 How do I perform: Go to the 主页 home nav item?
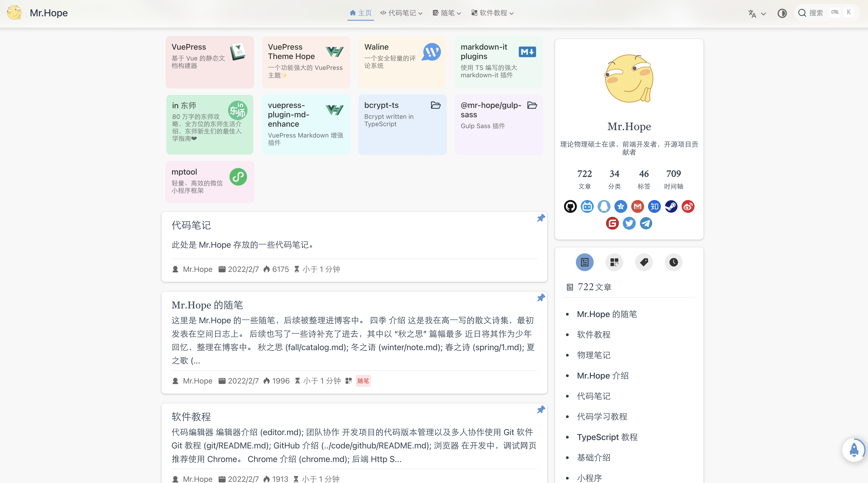pos(361,13)
